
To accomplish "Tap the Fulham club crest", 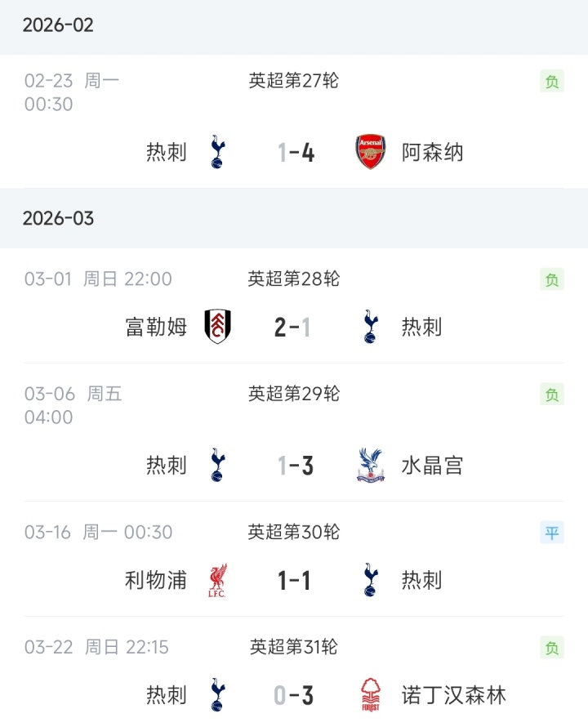I will tap(217, 327).
